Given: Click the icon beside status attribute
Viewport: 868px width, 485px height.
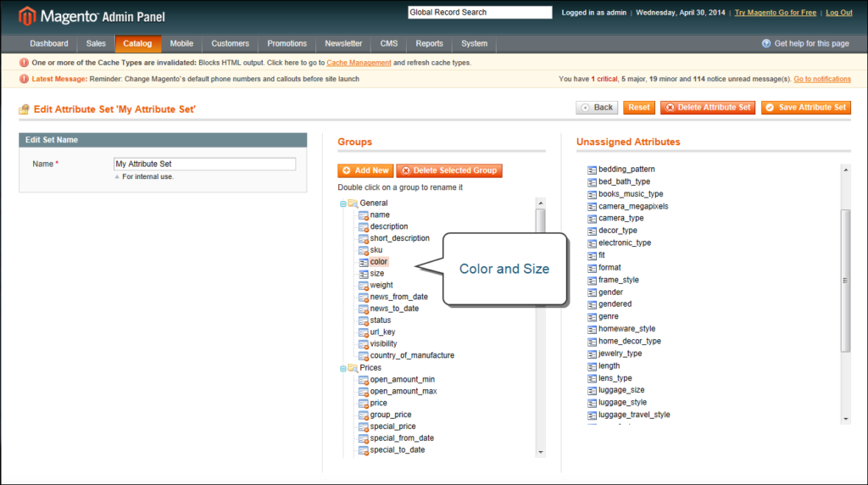Looking at the screenshot, I should (363, 321).
